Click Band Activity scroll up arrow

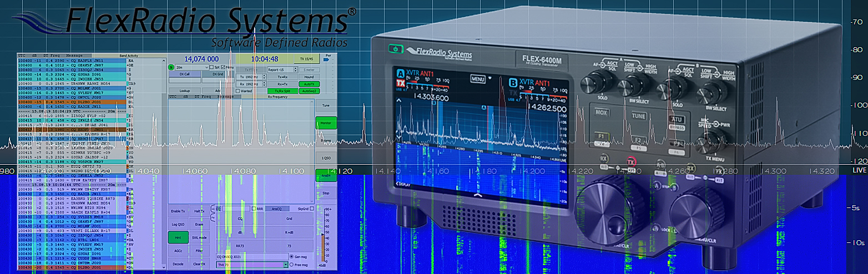point(164,60)
